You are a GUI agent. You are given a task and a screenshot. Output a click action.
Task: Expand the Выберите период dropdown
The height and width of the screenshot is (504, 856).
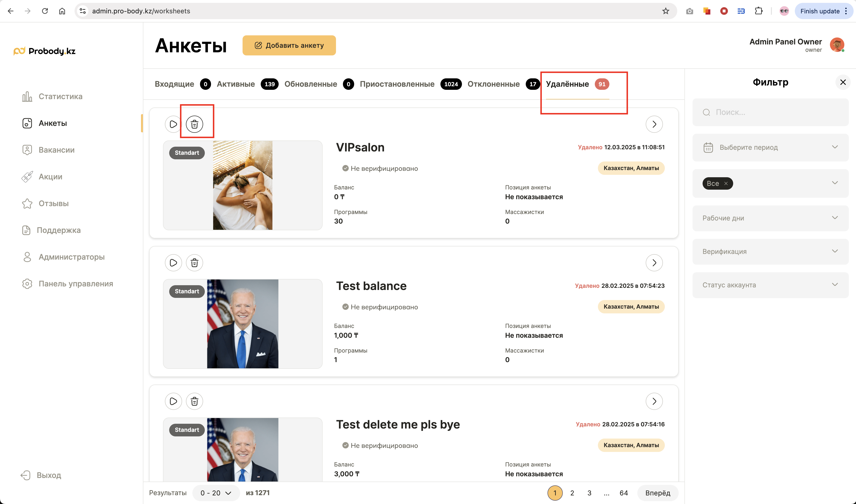point(770,147)
